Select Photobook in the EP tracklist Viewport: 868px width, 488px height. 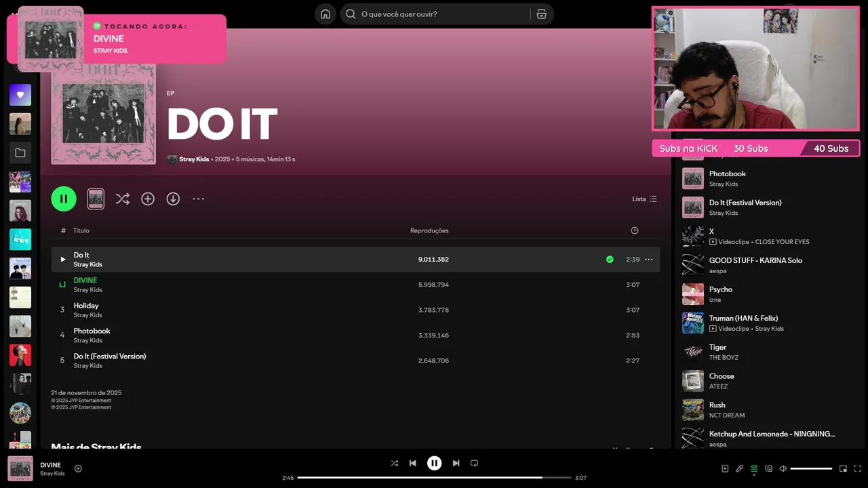pos(355,335)
